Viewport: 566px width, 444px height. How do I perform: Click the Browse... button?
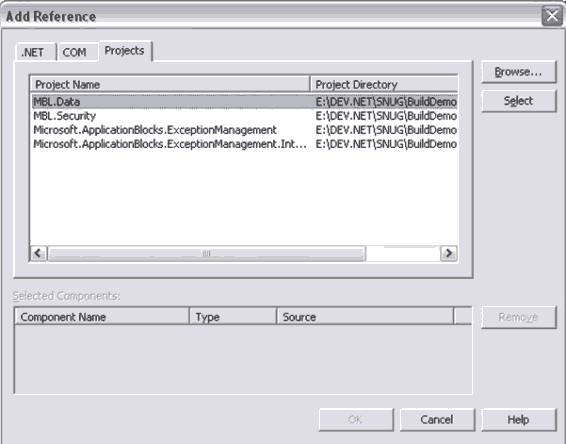(518, 72)
